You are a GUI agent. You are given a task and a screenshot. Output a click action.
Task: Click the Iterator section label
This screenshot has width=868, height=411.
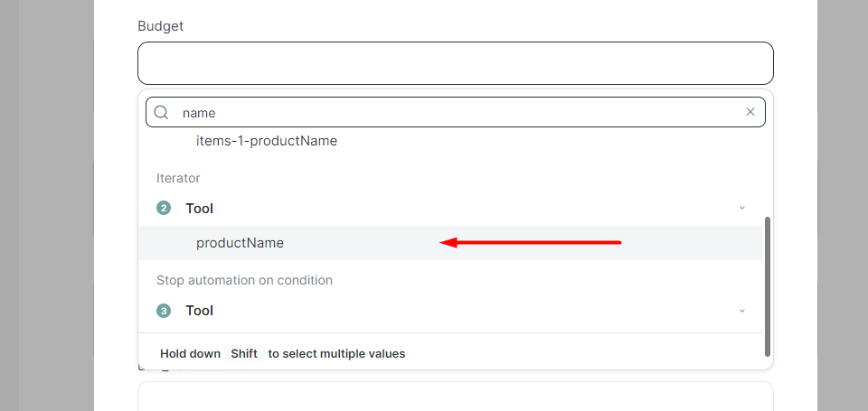[x=178, y=178]
